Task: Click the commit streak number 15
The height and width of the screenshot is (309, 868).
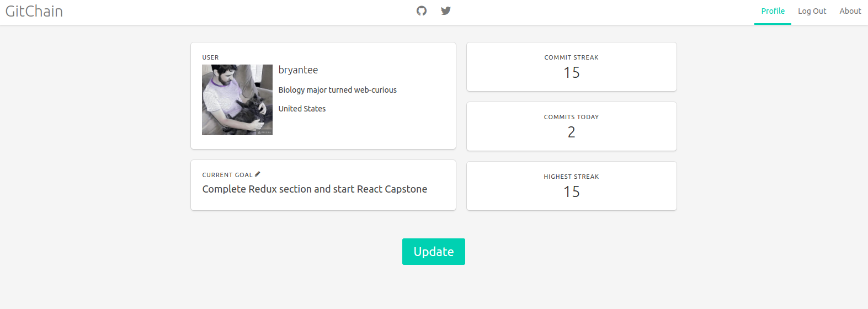Action: click(572, 73)
